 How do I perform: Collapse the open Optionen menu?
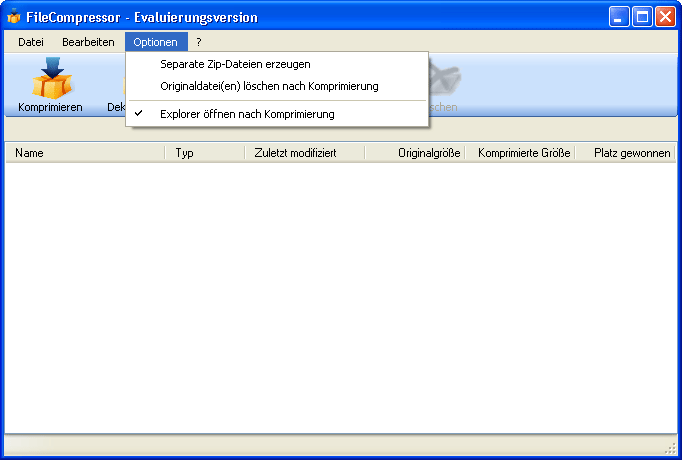point(155,42)
